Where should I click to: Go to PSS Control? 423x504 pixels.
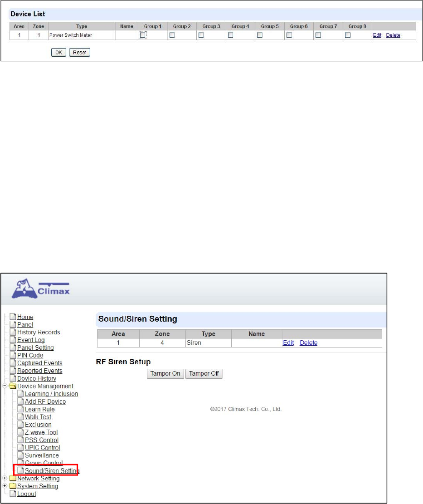(x=42, y=440)
